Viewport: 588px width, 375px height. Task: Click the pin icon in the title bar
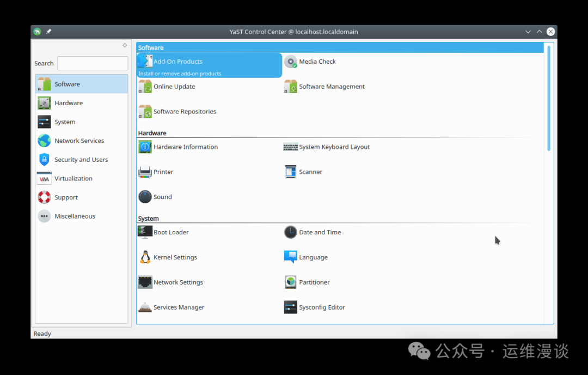coord(49,32)
